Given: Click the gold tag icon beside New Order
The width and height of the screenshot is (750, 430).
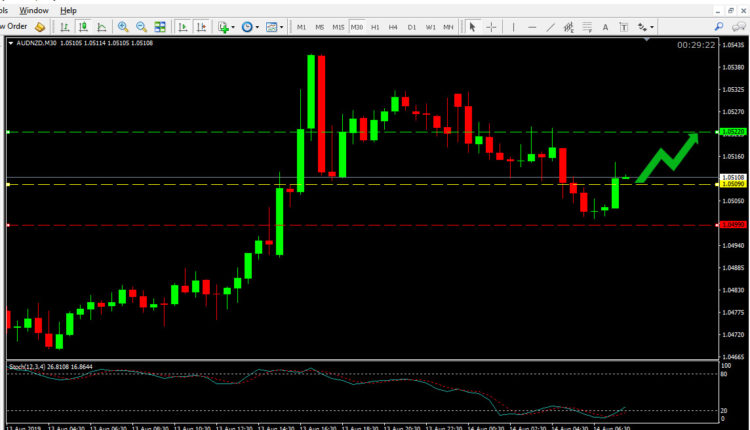Looking at the screenshot, I should point(40,27).
